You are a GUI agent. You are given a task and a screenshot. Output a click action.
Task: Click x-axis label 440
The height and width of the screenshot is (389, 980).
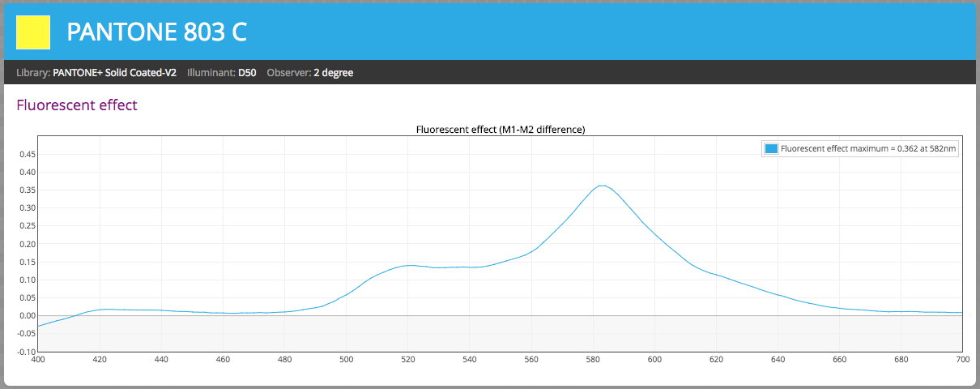click(x=161, y=358)
